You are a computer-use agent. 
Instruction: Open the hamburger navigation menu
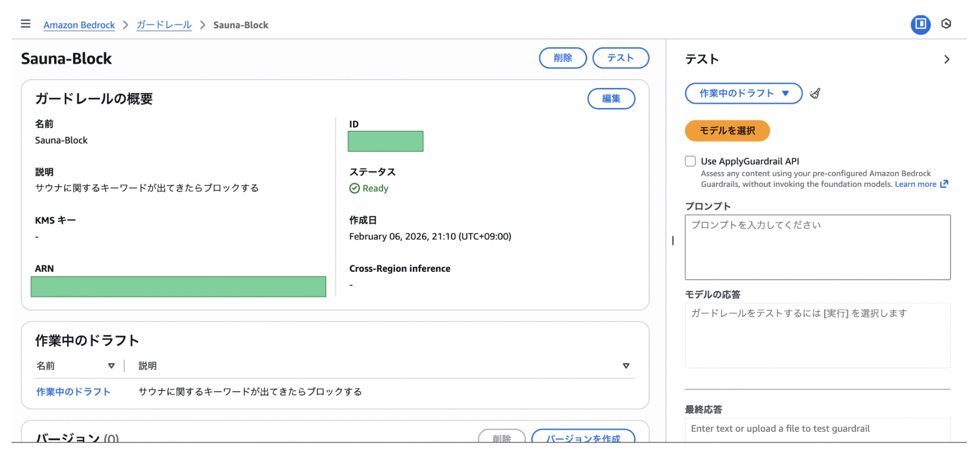(26, 24)
